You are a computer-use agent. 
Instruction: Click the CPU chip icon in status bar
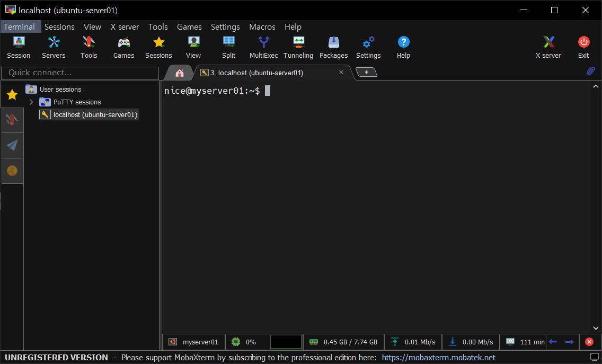click(x=236, y=342)
